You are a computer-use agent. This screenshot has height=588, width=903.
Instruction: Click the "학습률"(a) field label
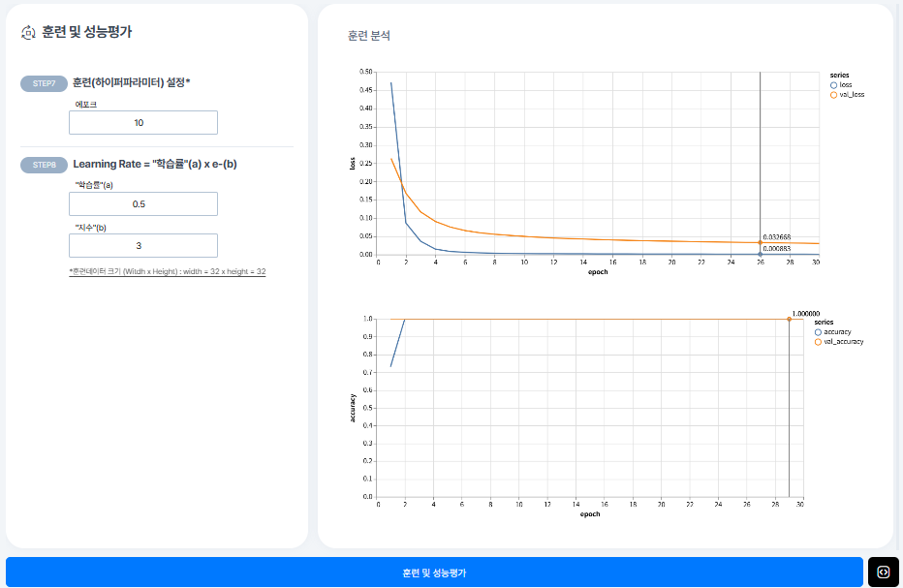pos(94,185)
